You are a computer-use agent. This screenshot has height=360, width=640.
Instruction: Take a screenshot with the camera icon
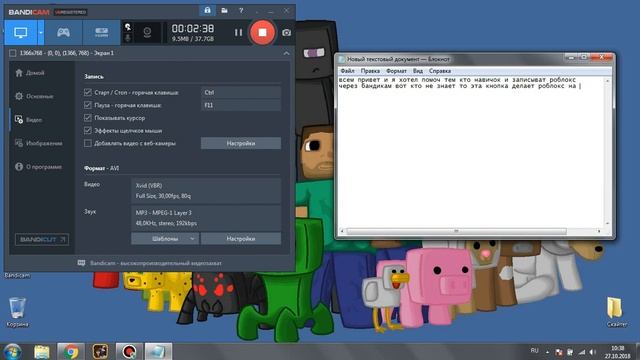(x=287, y=32)
